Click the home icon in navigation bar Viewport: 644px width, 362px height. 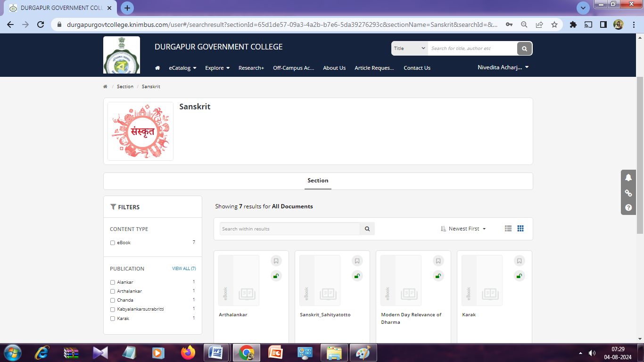click(x=157, y=68)
